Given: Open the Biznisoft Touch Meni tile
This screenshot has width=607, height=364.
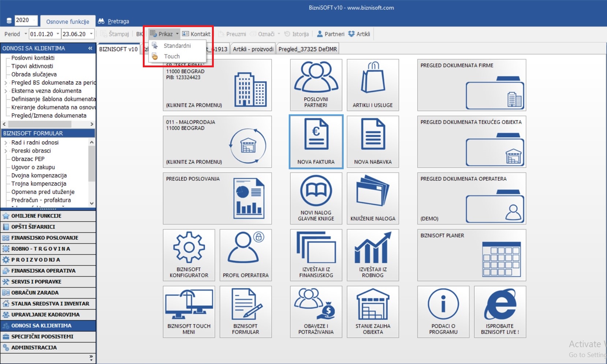Looking at the screenshot, I should click(189, 312).
